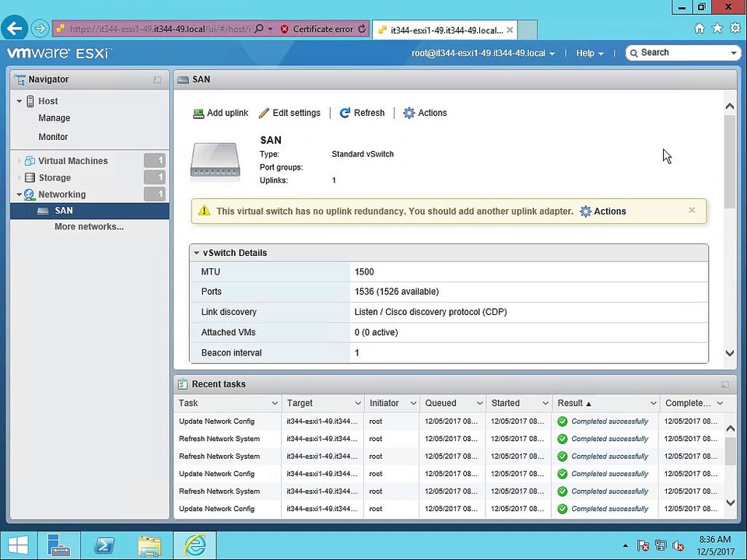Expand the Storage tree node

[x=19, y=177]
